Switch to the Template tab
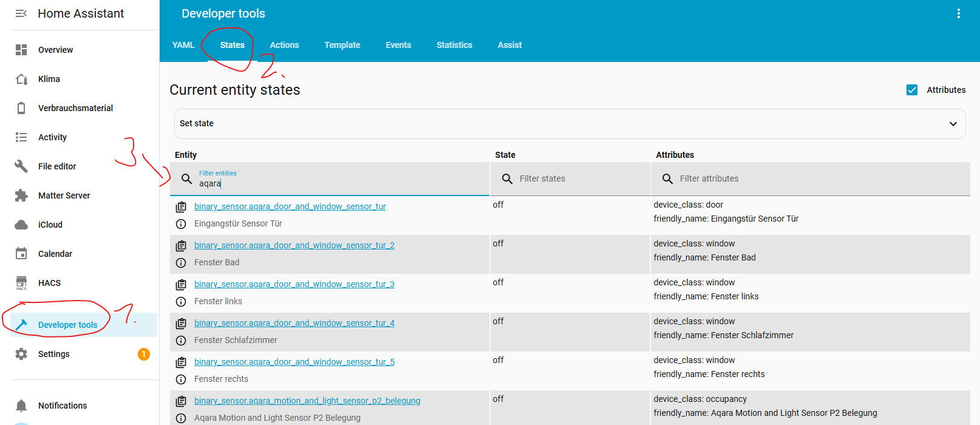 coord(342,45)
